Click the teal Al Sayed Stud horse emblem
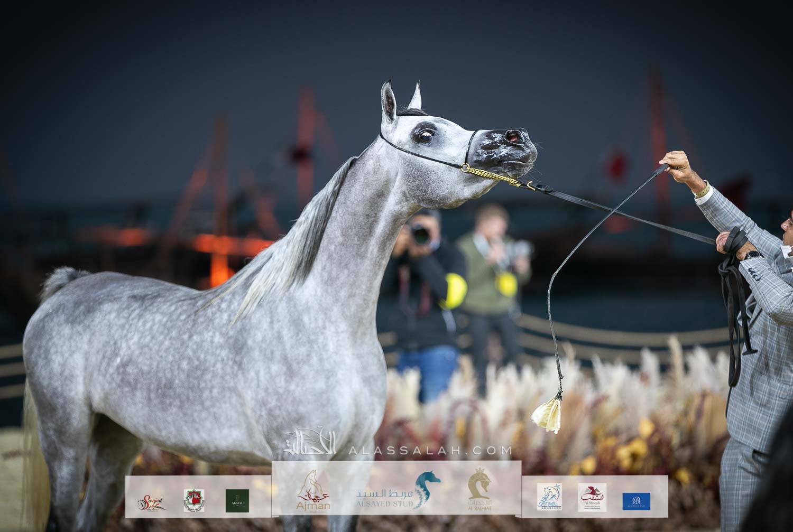 coord(427,489)
